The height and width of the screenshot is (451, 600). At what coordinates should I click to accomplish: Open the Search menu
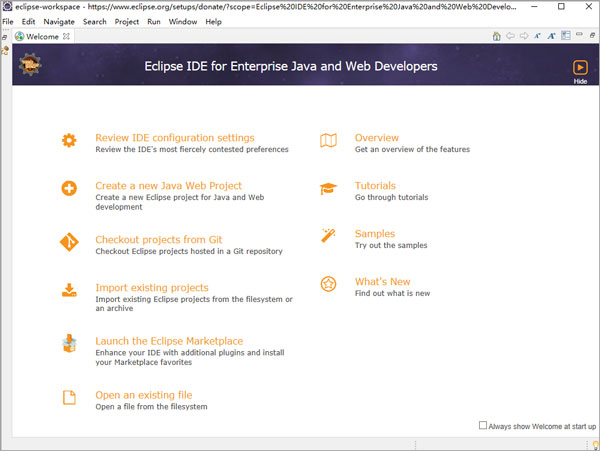click(95, 22)
